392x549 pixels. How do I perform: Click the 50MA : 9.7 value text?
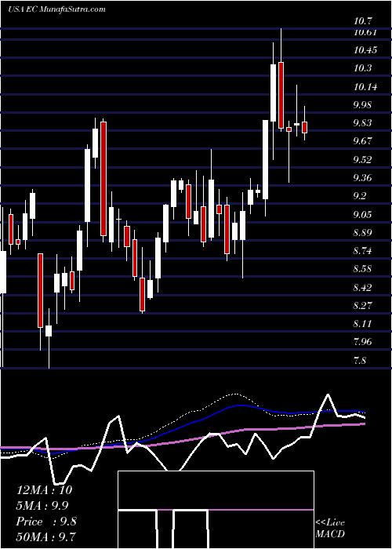(46, 536)
